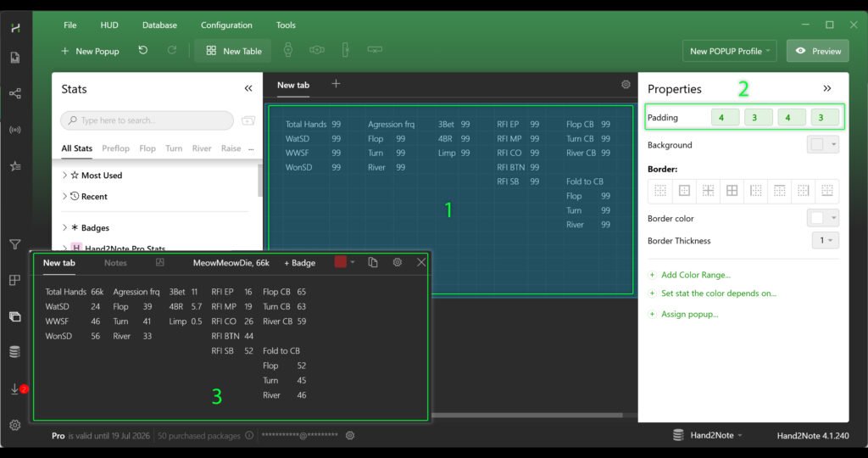Screen dimensions: 868x458
Task: Open the gear settings in the popup header
Action: 397,263
